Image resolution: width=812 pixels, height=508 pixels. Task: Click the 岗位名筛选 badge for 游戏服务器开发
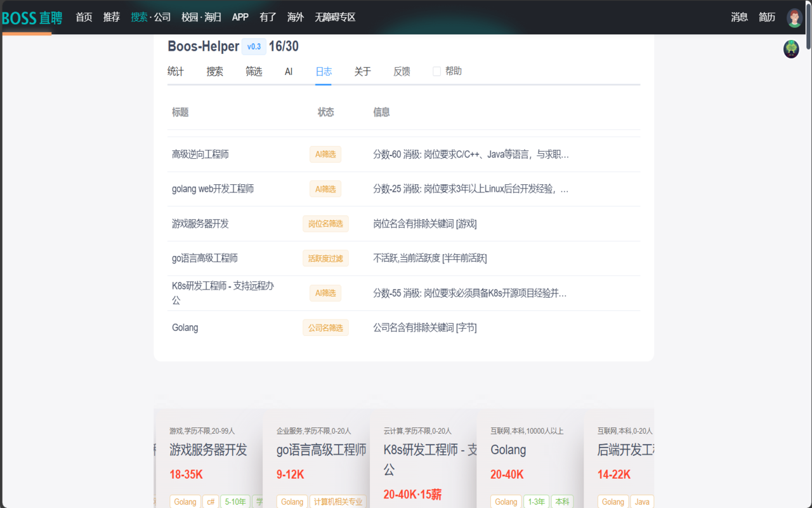click(x=325, y=224)
